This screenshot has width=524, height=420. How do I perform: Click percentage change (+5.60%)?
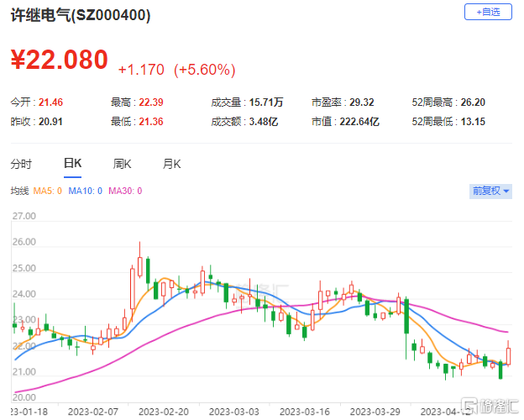[205, 70]
